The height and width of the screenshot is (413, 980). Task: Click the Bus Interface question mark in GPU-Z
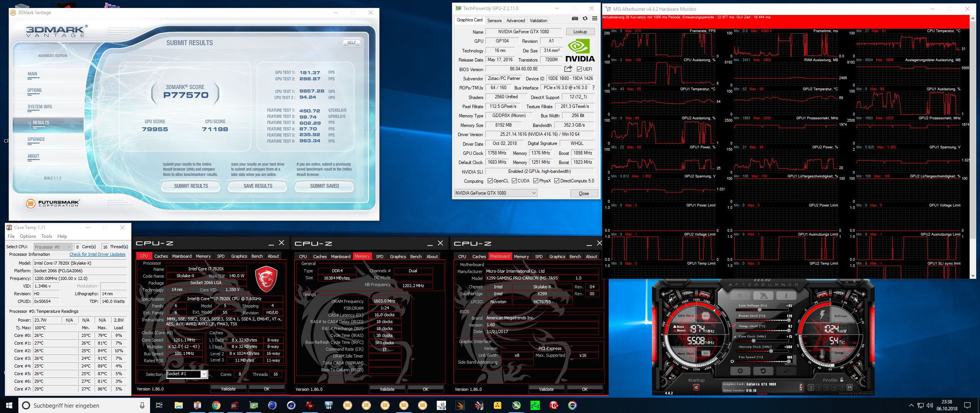pos(593,88)
